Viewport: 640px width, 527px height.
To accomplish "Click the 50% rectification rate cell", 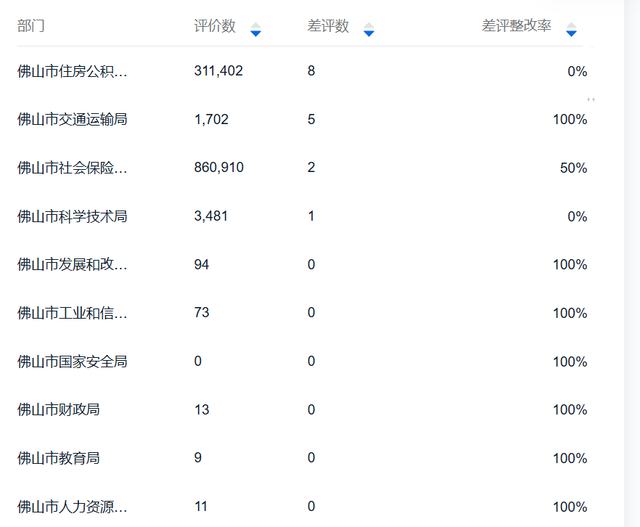I will [x=573, y=168].
